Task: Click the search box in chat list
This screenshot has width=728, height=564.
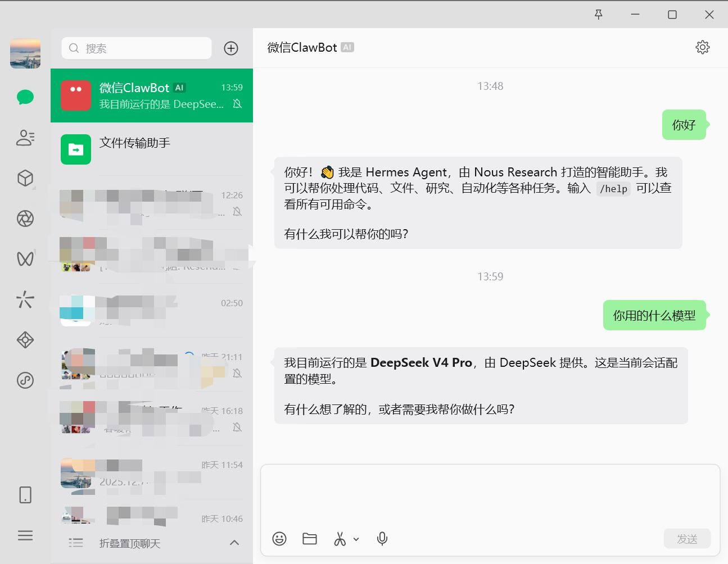Action: click(x=137, y=48)
